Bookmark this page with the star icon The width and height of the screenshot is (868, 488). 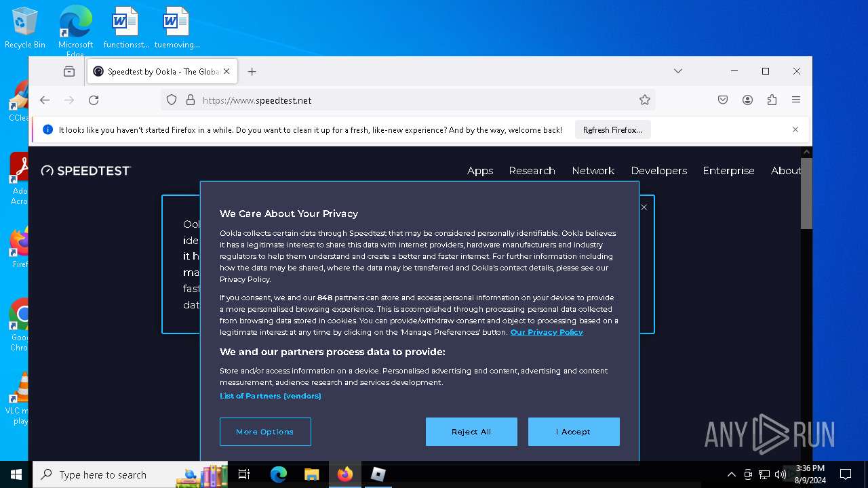[645, 100]
